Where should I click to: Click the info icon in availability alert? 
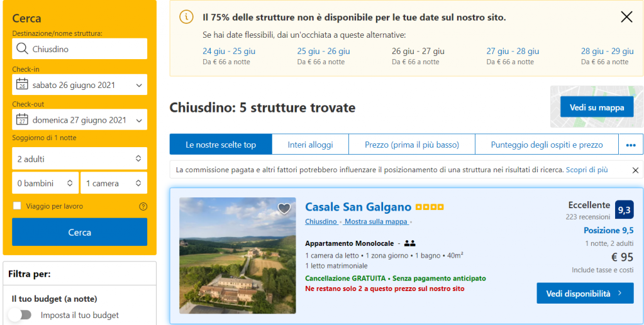[186, 17]
